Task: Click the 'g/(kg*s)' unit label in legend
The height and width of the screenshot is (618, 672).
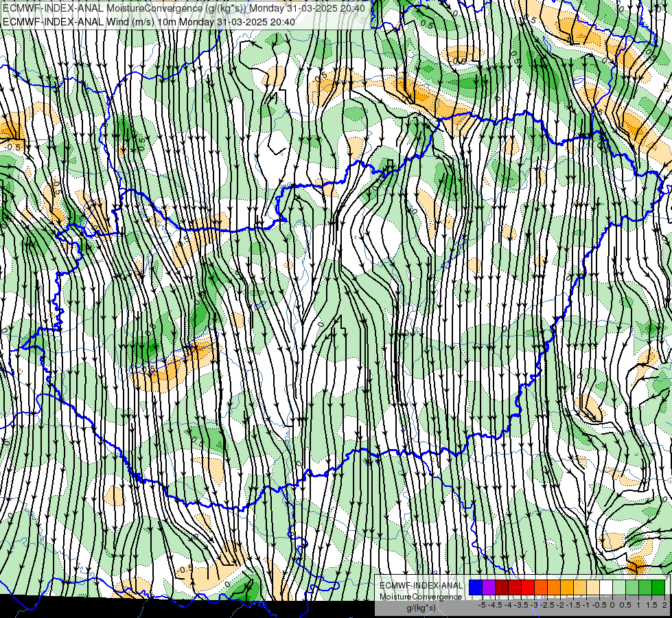Action: [x=421, y=608]
